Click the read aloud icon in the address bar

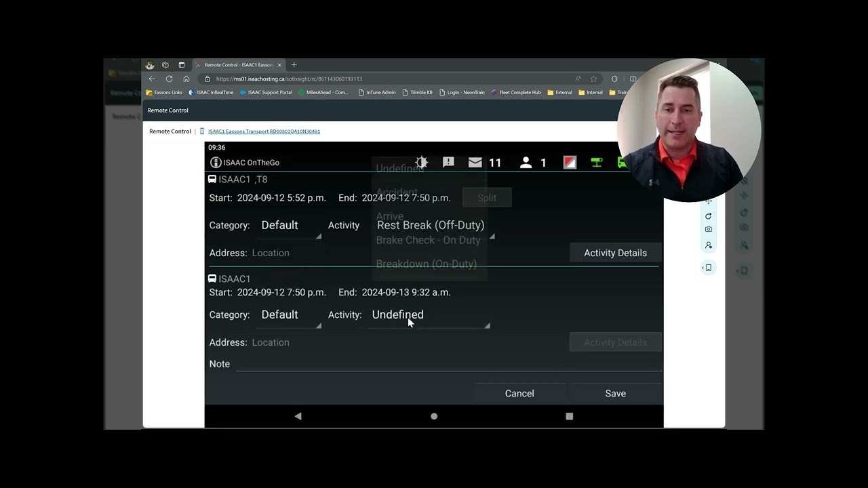pos(578,79)
